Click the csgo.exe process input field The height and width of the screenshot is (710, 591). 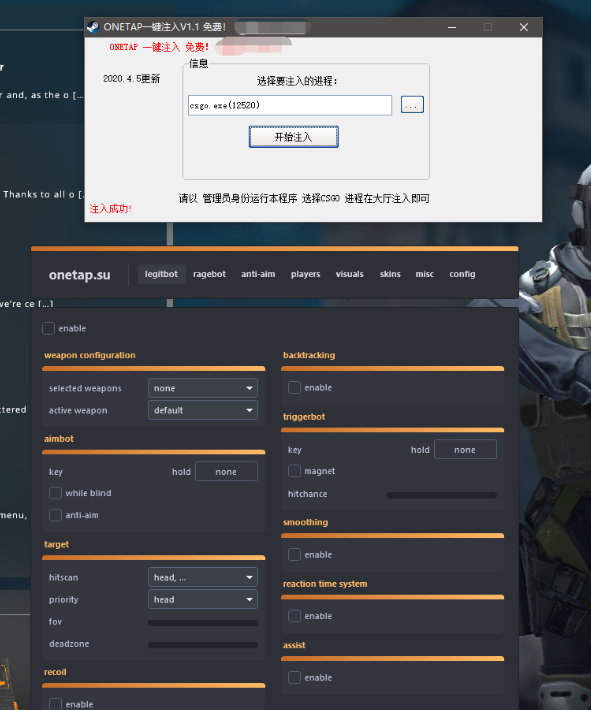[290, 105]
